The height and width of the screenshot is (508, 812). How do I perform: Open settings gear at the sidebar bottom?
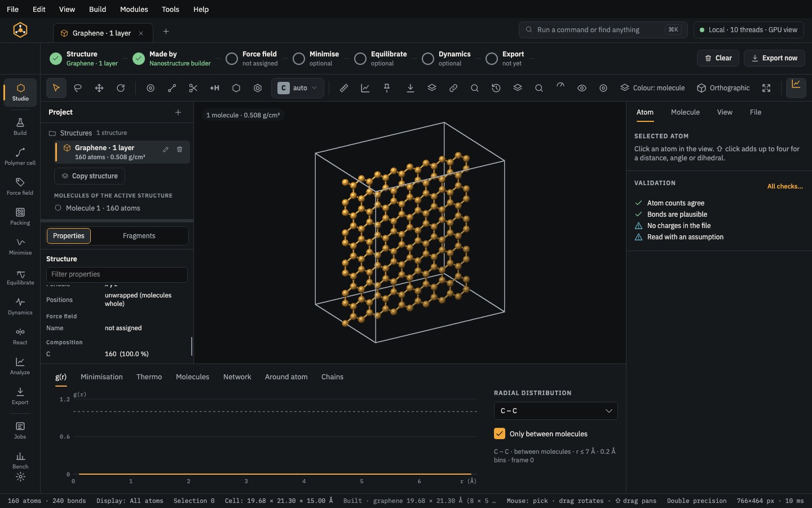tap(20, 478)
